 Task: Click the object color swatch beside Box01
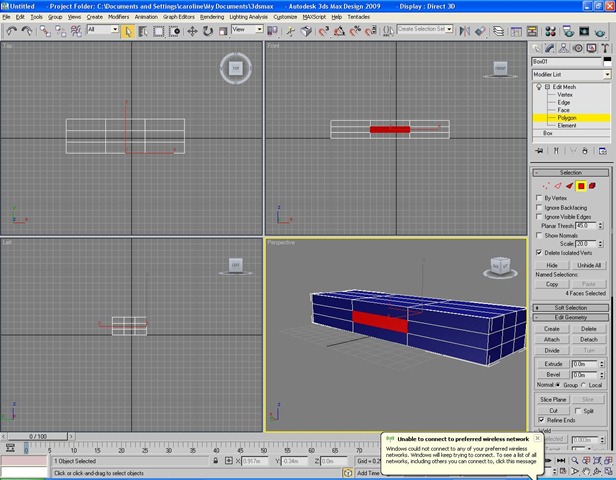coord(607,61)
